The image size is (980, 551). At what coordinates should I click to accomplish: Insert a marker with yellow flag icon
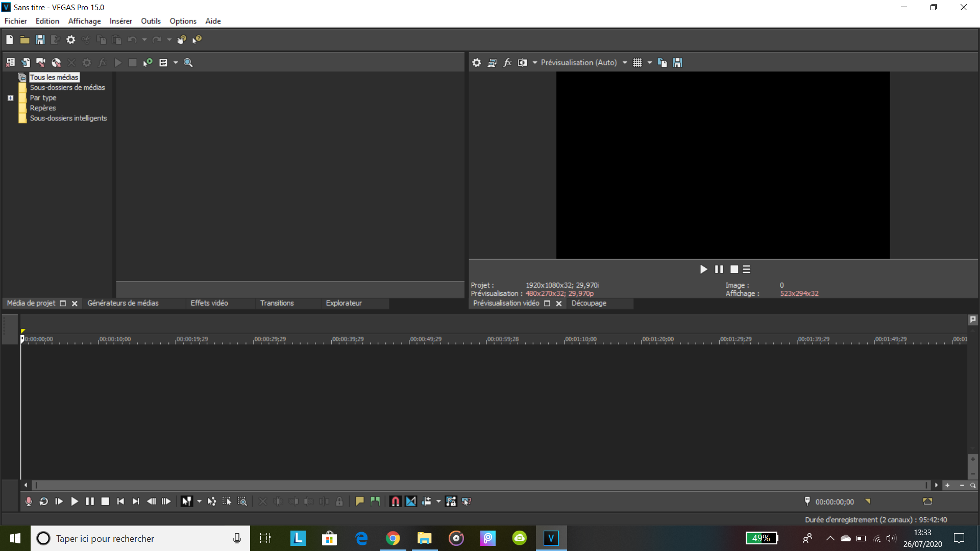click(x=360, y=502)
